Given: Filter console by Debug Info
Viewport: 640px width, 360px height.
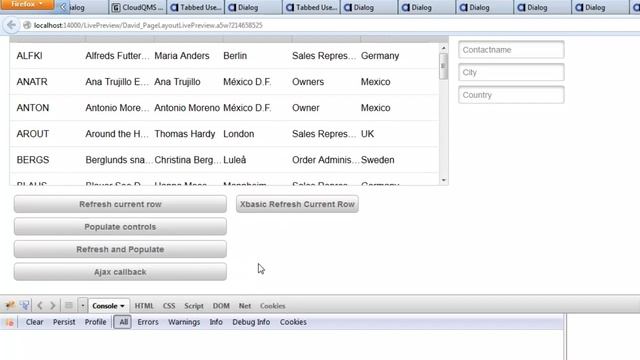Looking at the screenshot, I should click(251, 322).
